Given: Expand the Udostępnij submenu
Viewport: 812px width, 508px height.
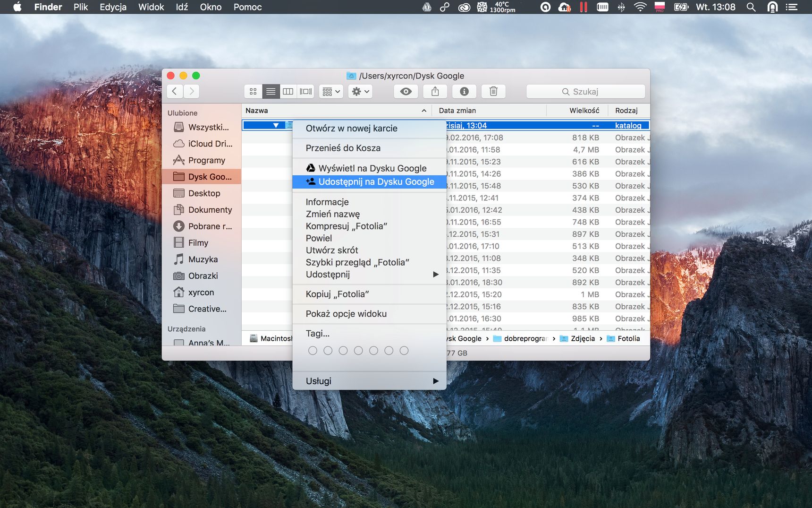Looking at the screenshot, I should point(369,275).
